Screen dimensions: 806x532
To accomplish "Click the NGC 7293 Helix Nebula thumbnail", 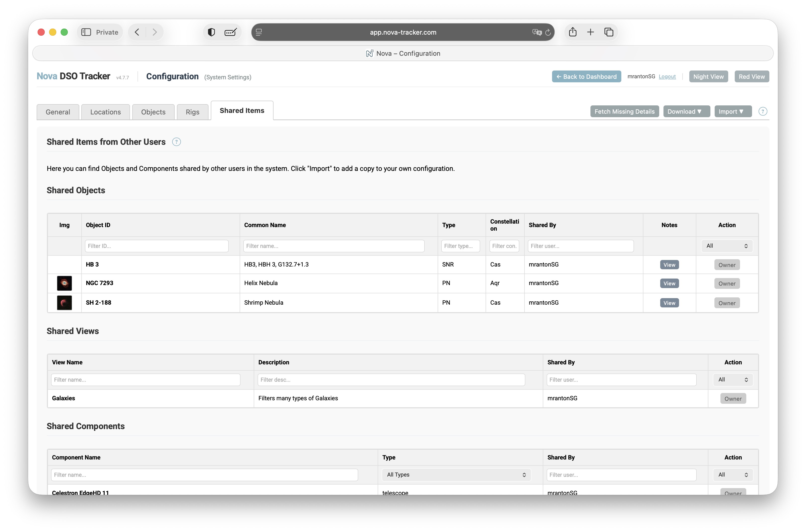I will pos(64,283).
